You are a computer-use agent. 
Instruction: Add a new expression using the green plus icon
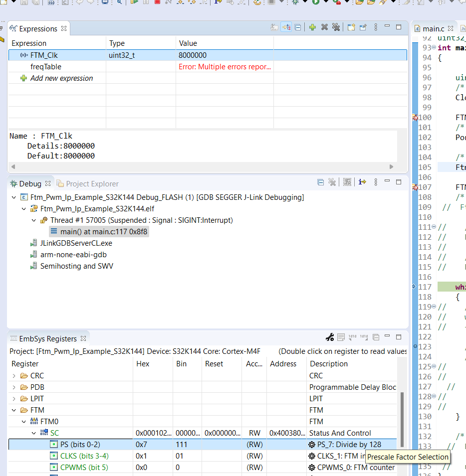coord(312,27)
